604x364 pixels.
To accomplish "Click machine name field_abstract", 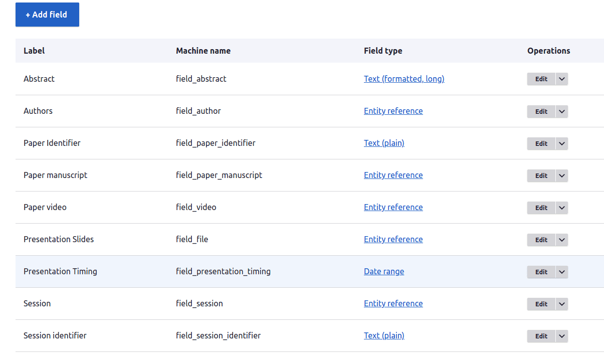I will 201,79.
